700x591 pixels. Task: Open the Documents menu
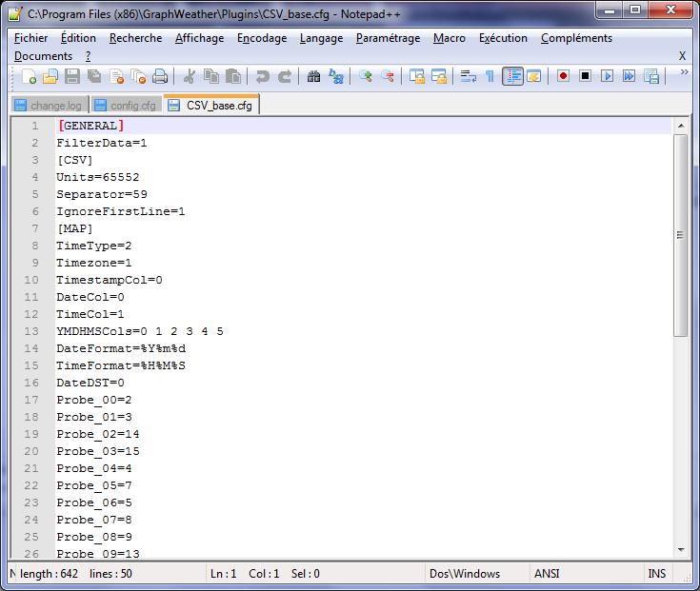(x=43, y=56)
